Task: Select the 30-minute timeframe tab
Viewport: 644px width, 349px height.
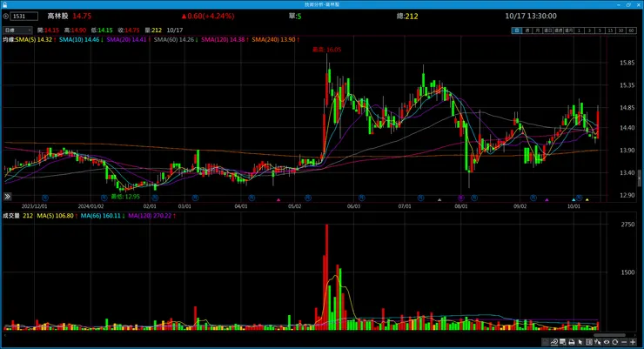Action: coord(621,30)
